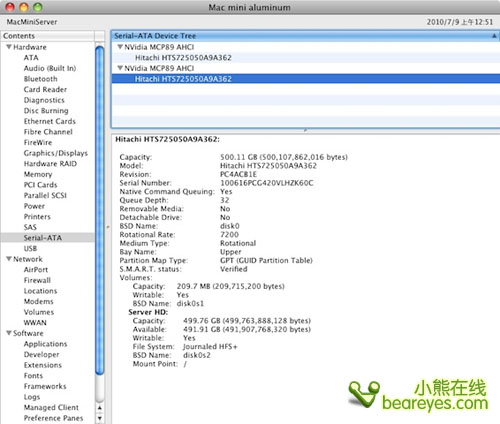Image resolution: width=500 pixels, height=424 pixels.
Task: Collapse the first NVidia MCP89 AHCI node
Action: tap(120, 47)
